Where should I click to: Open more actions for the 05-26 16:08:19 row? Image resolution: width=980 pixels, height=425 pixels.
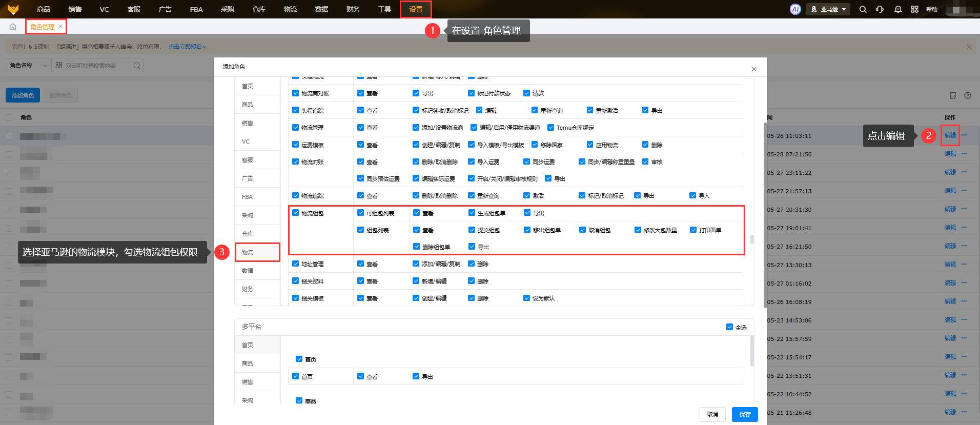click(x=964, y=301)
